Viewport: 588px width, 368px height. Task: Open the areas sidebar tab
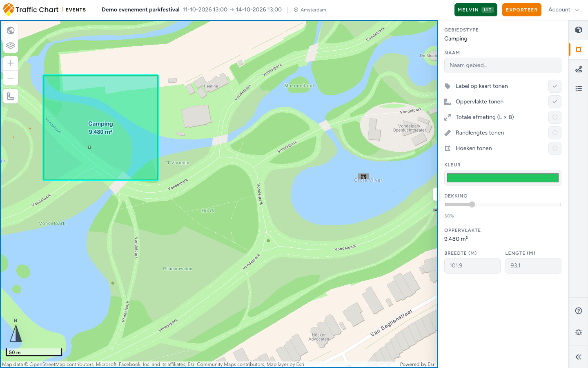click(x=579, y=49)
